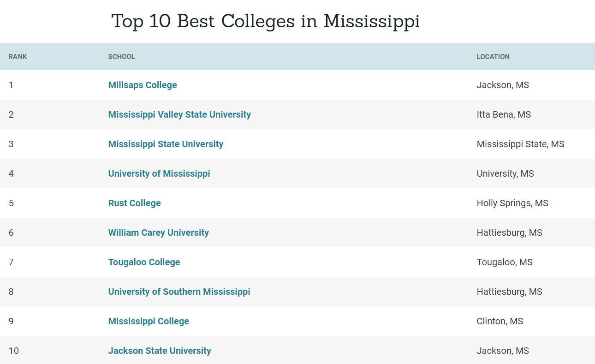Click the Clinton, MS location cell
Image resolution: width=595 pixels, height=364 pixels.
click(x=500, y=321)
